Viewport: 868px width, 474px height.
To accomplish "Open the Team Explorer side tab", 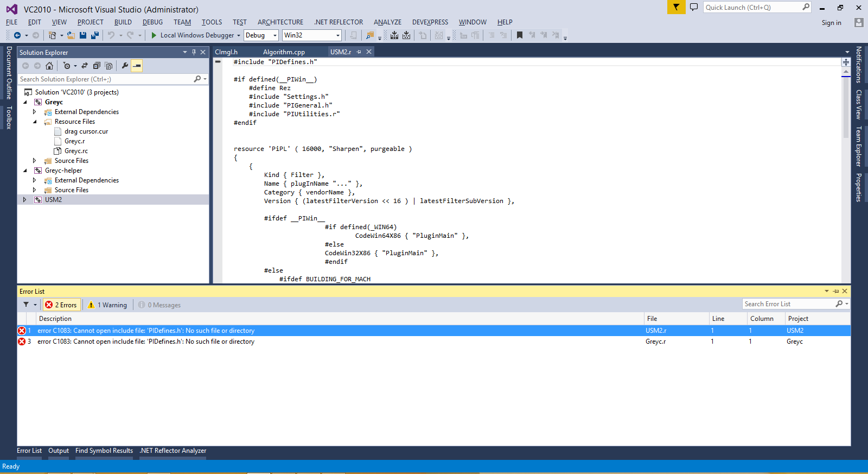I will point(859,146).
